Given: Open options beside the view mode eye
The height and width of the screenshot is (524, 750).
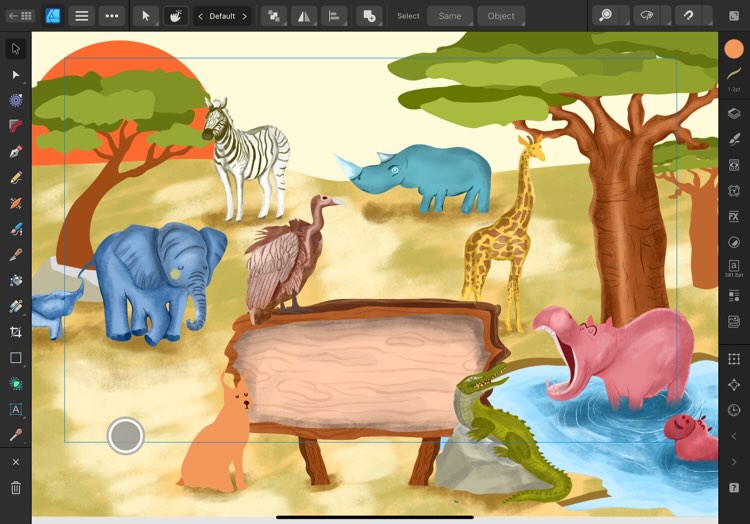Looking at the screenshot, I should click(x=666, y=16).
